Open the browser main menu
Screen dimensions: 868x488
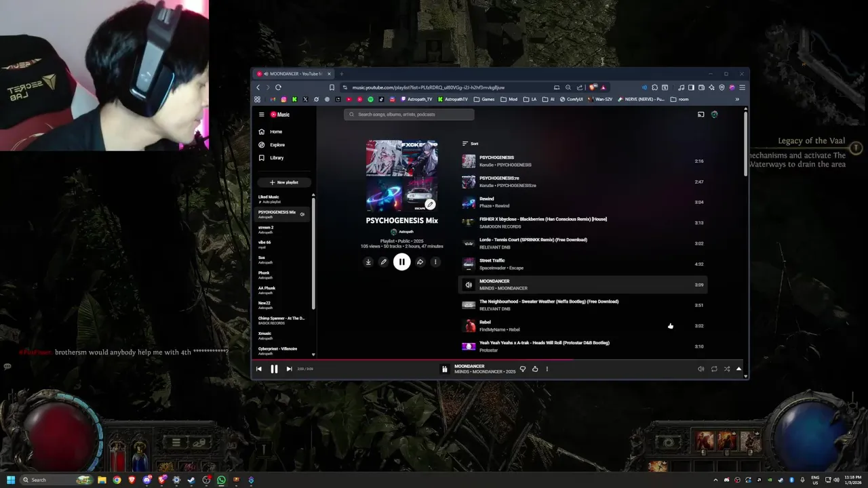(743, 87)
